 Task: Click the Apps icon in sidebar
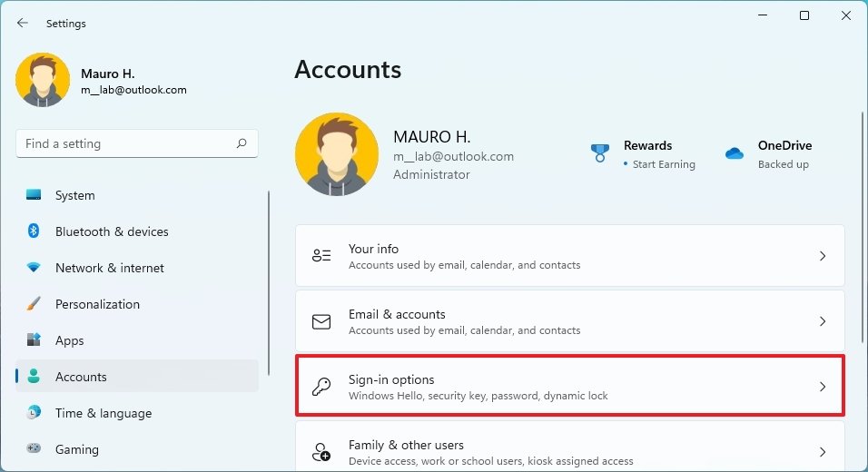point(34,340)
